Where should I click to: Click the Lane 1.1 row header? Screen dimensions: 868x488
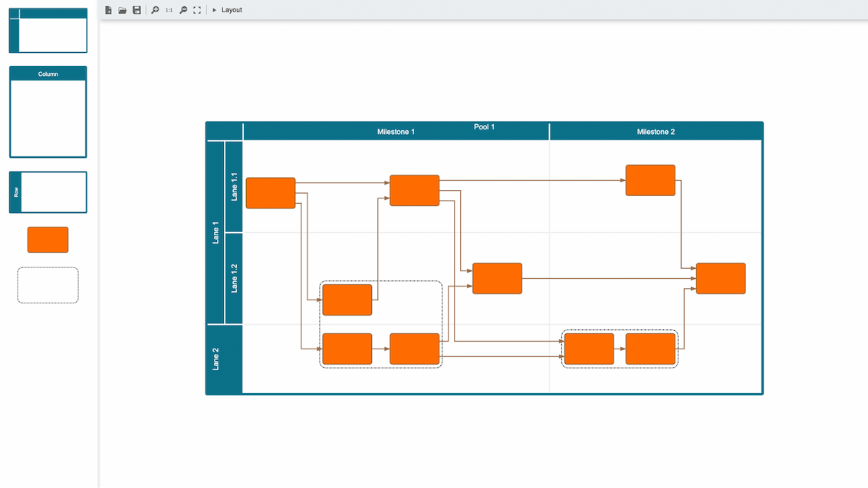(x=235, y=186)
